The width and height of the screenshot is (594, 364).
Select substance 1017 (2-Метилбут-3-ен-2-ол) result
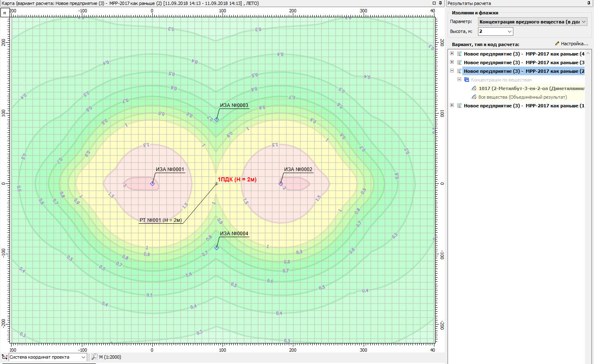[531, 88]
